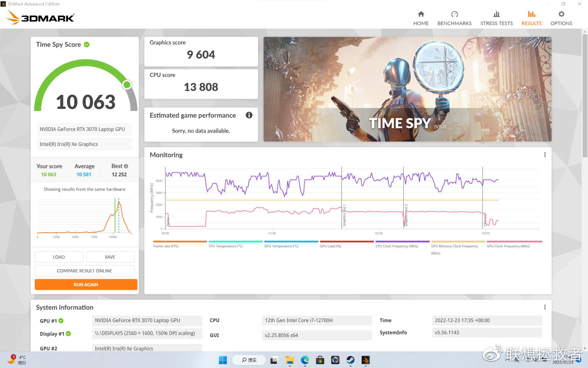This screenshot has width=588, height=368.
Task: Click the Time value 2022-12-23 17:35
Action: click(487, 320)
